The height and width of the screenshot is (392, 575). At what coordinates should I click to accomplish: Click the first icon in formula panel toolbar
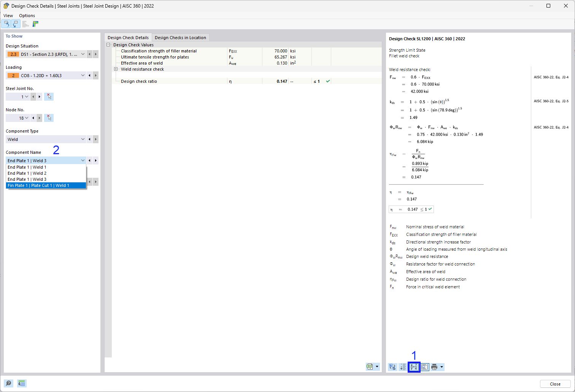click(x=392, y=367)
